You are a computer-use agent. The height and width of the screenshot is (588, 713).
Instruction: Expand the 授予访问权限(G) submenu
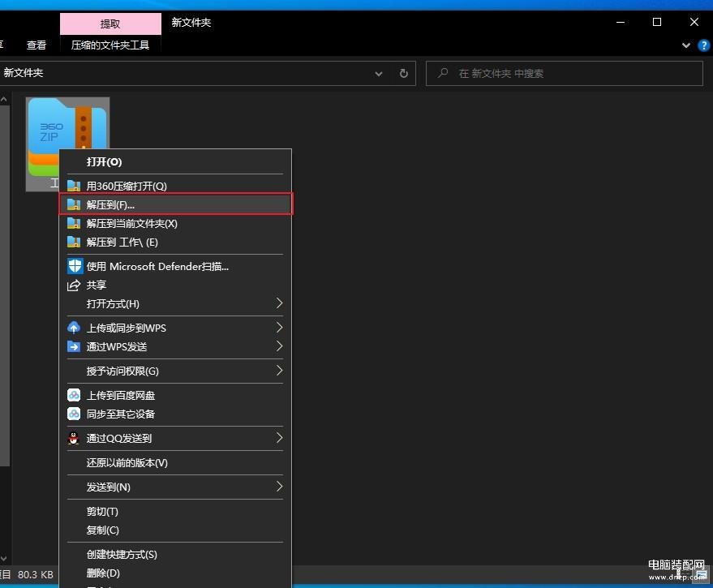pyautogui.click(x=279, y=371)
